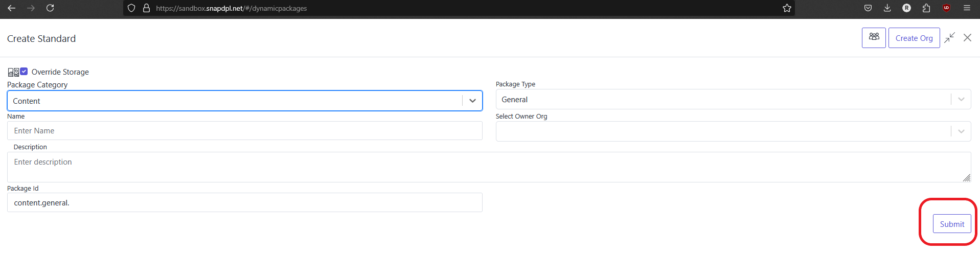Expand the Select Owner Org chevron
Image resolution: width=980 pixels, height=254 pixels.
[x=961, y=131]
